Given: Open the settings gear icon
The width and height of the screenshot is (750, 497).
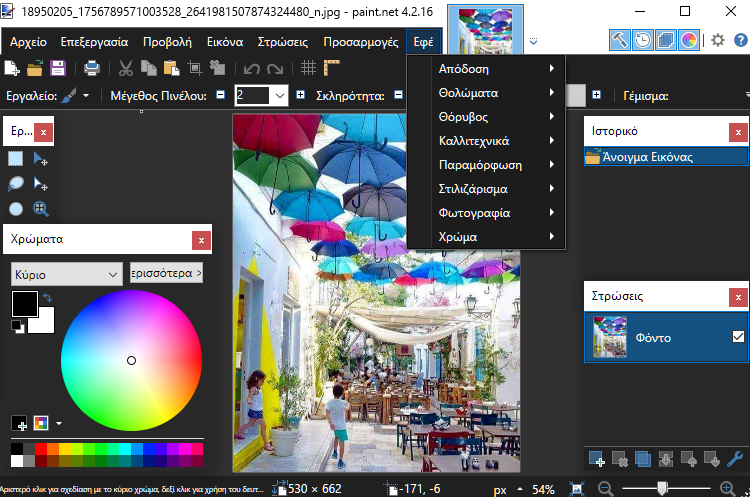Looking at the screenshot, I should tap(717, 41).
